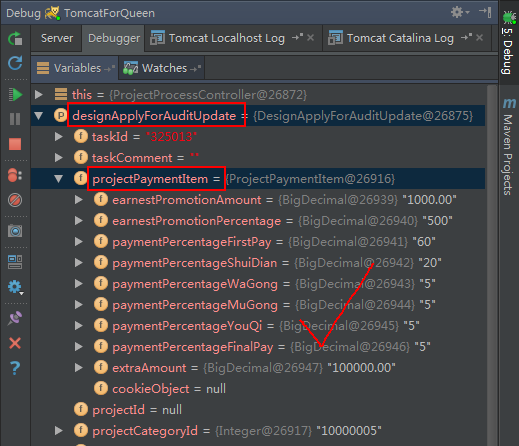Expand the extraAmount node
This screenshot has height=446, width=519.
pyautogui.click(x=79, y=368)
